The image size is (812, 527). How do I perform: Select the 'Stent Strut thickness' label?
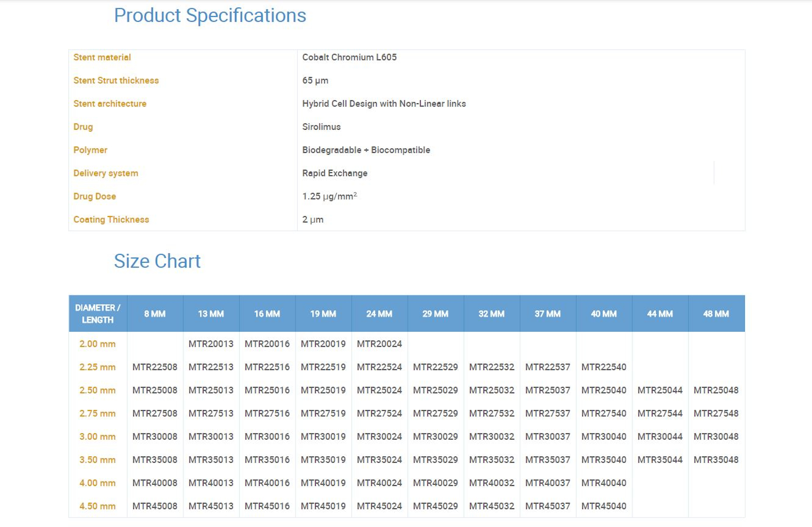(x=116, y=81)
